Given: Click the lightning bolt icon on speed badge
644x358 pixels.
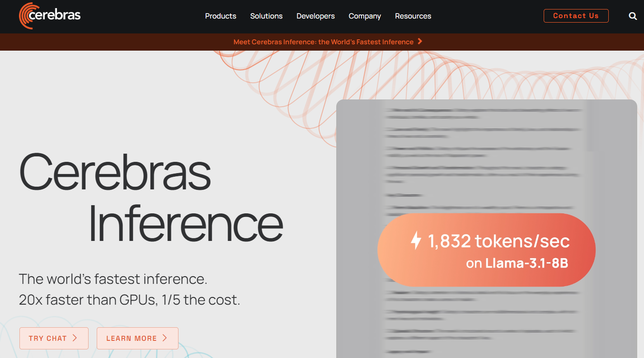Looking at the screenshot, I should tap(415, 241).
